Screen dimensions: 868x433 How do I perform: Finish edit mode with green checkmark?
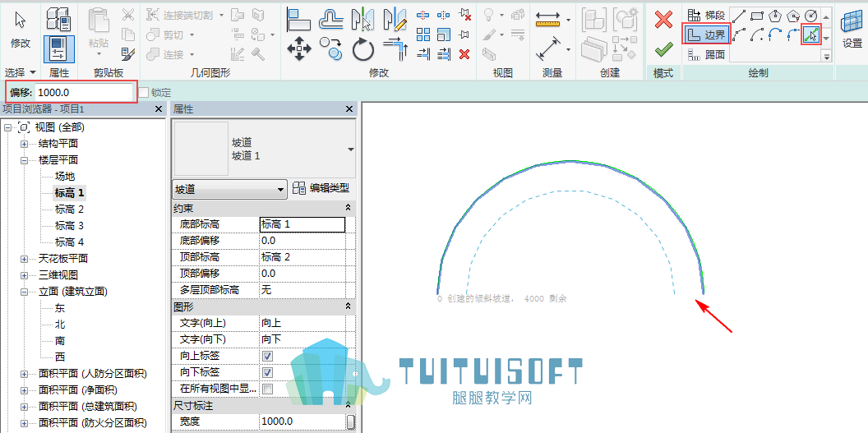[x=663, y=50]
